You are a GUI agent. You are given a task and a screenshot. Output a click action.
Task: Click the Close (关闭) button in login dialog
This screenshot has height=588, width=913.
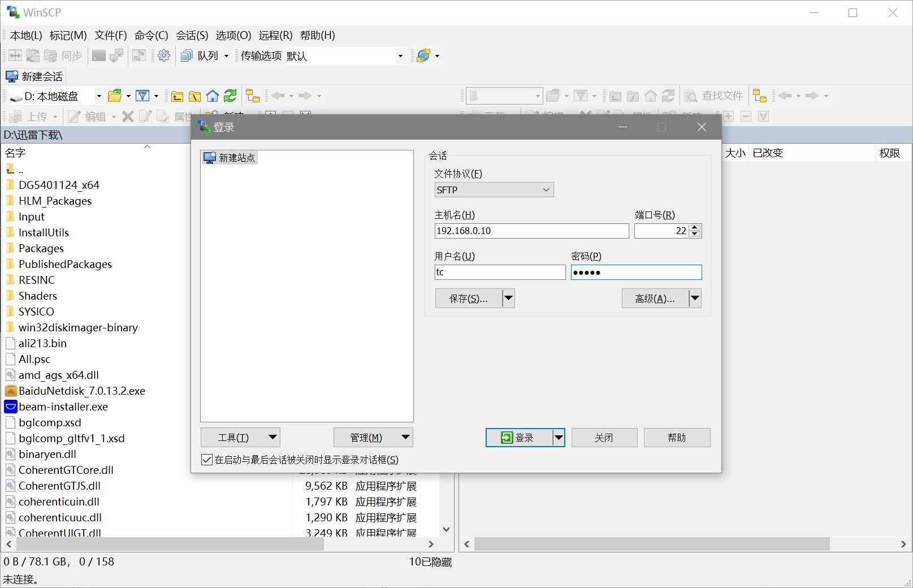(x=604, y=437)
